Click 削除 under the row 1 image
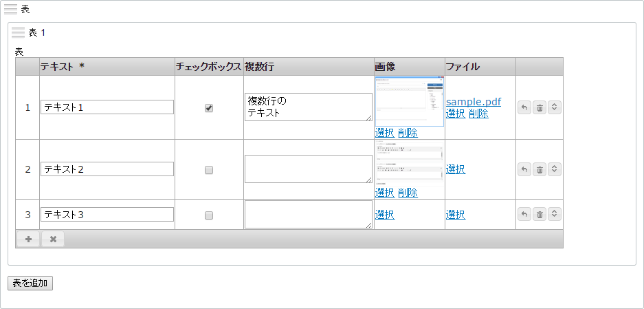 tap(408, 133)
